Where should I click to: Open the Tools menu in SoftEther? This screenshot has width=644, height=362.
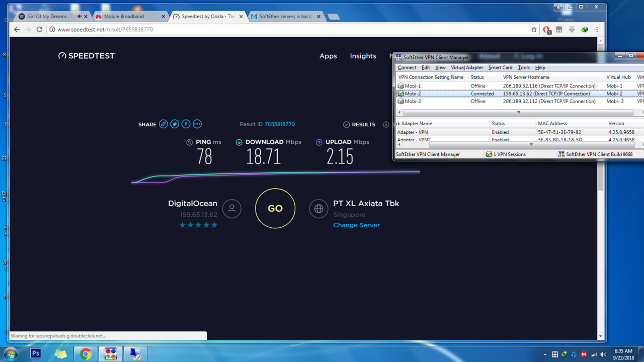pos(524,67)
